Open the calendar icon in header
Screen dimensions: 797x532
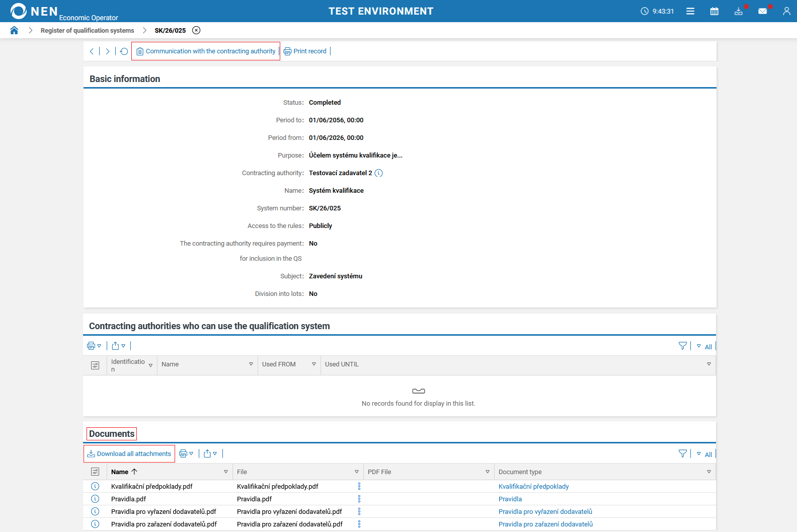click(714, 11)
